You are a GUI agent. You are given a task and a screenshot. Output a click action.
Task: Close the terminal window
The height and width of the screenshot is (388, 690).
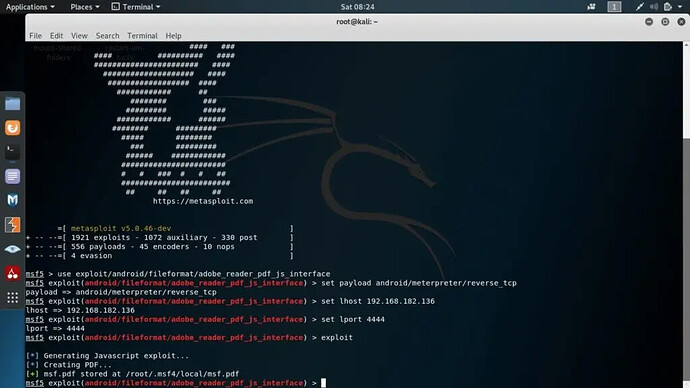[681, 22]
